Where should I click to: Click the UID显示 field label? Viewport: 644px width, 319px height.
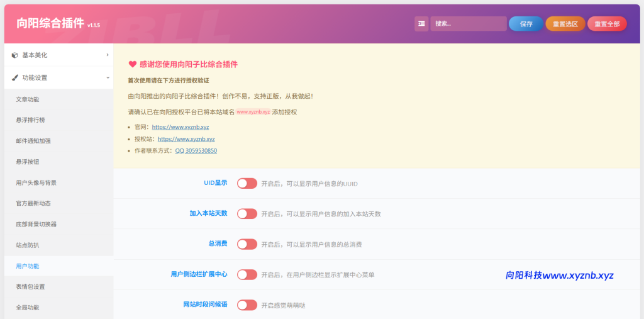pyautogui.click(x=216, y=183)
